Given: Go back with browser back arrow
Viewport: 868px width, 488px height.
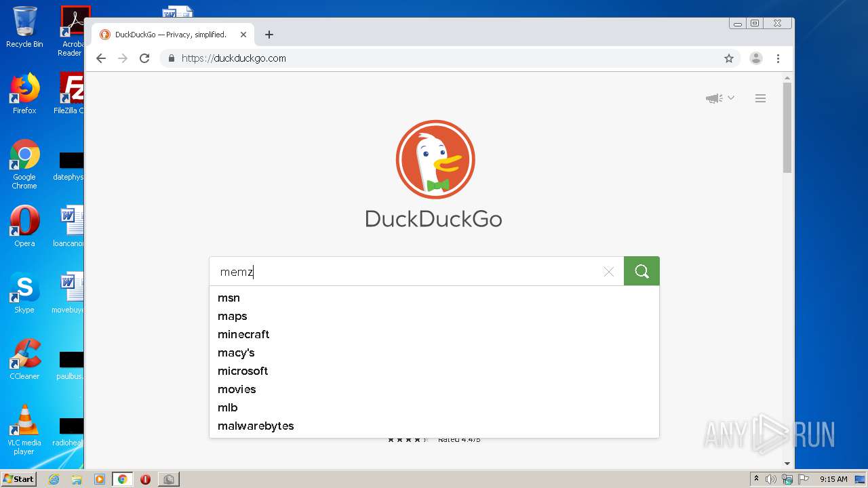Looking at the screenshot, I should click(101, 58).
